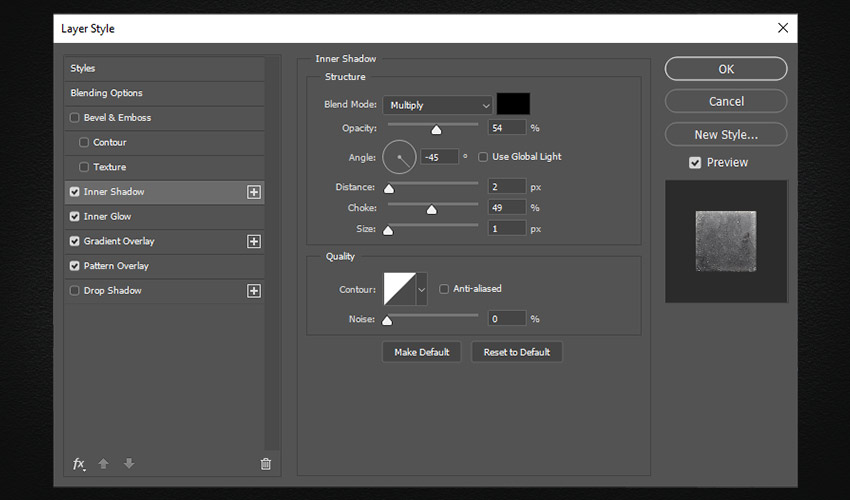The height and width of the screenshot is (500, 850).
Task: Select the Pattern Overlay effect entry
Action: tap(116, 266)
